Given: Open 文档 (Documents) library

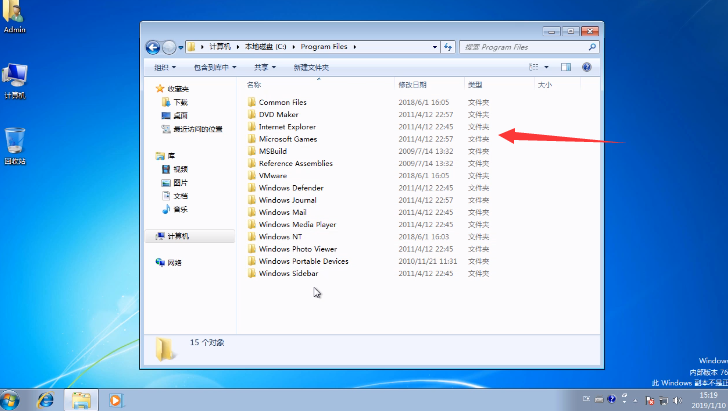Looking at the screenshot, I should [175, 196].
